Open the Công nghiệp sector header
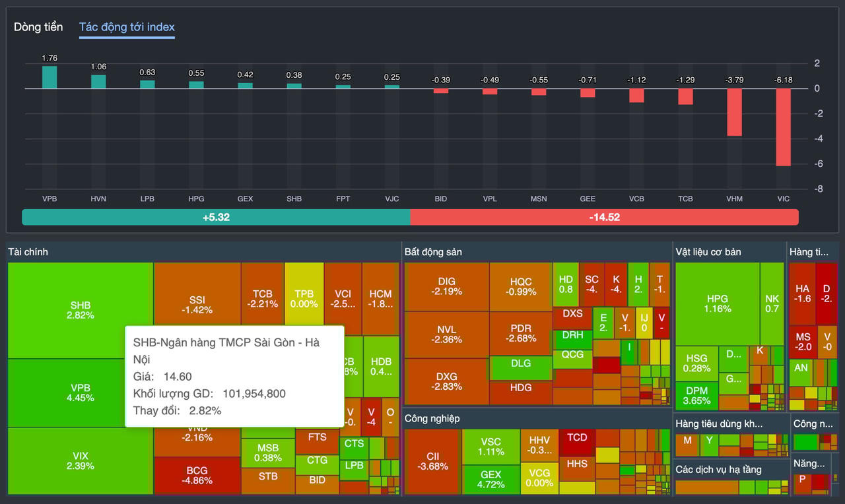The image size is (845, 504). coord(432,418)
